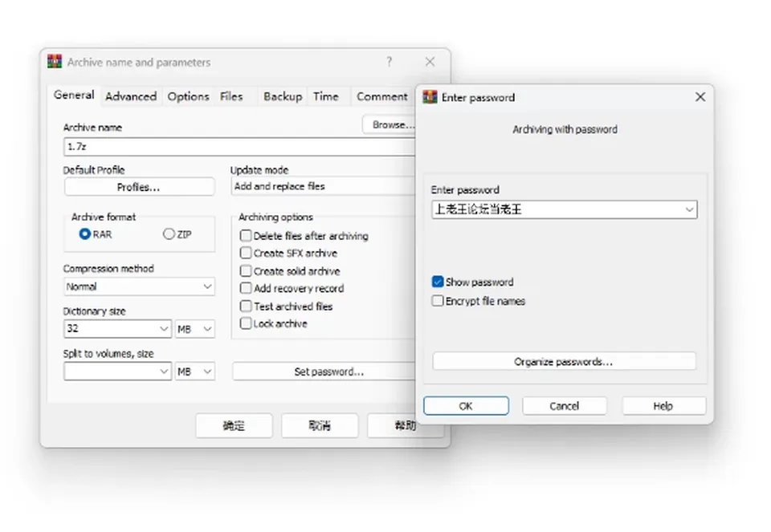Image resolution: width=771 pixels, height=532 pixels.
Task: Click Set password button
Action: pyautogui.click(x=324, y=372)
